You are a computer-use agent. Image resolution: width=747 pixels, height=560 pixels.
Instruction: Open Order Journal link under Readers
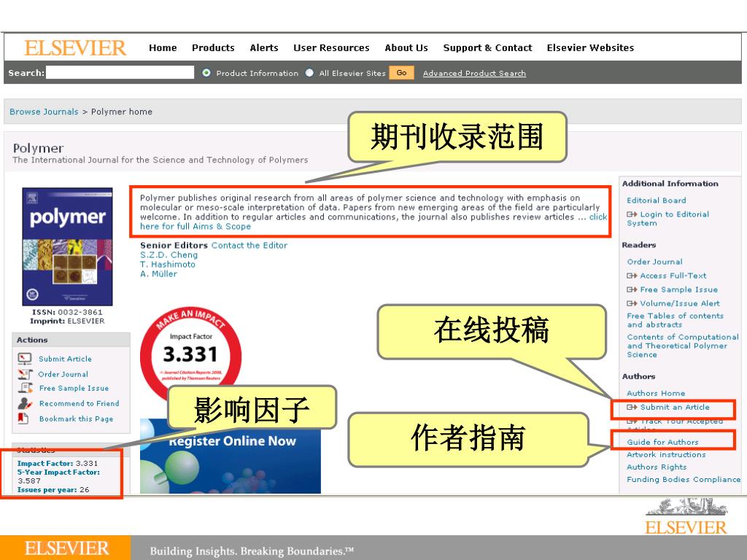point(654,262)
